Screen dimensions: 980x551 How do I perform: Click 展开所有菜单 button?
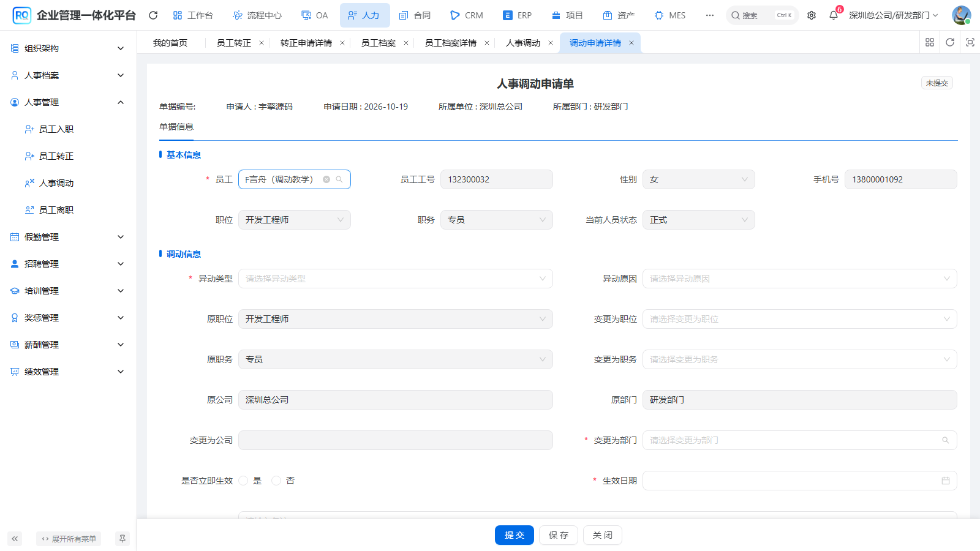69,539
